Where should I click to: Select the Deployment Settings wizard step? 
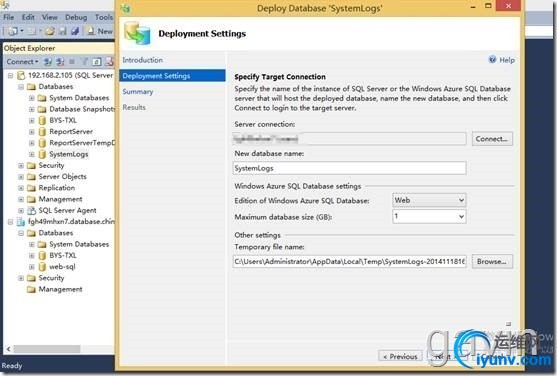pyautogui.click(x=172, y=76)
